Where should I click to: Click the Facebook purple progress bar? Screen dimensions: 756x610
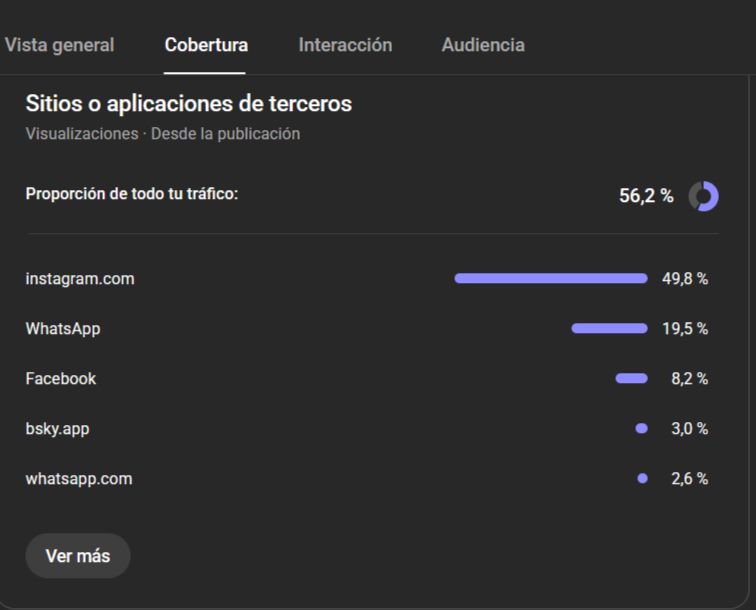tap(632, 379)
